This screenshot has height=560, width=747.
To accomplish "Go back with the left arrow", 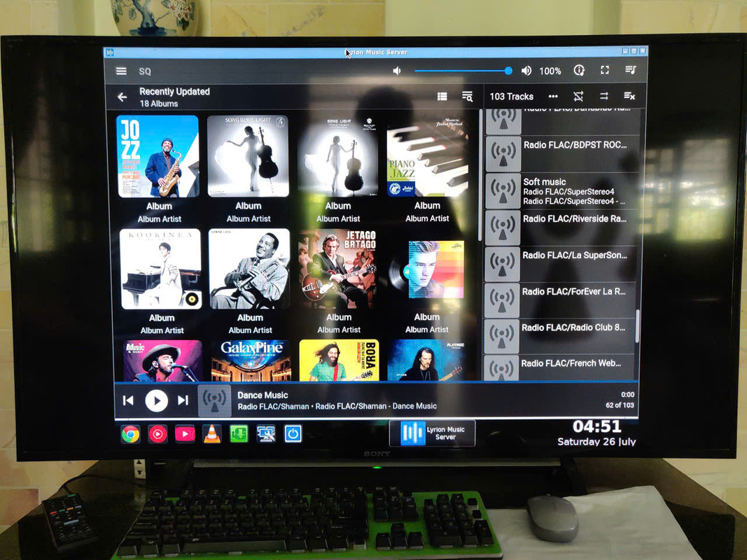I will (123, 97).
